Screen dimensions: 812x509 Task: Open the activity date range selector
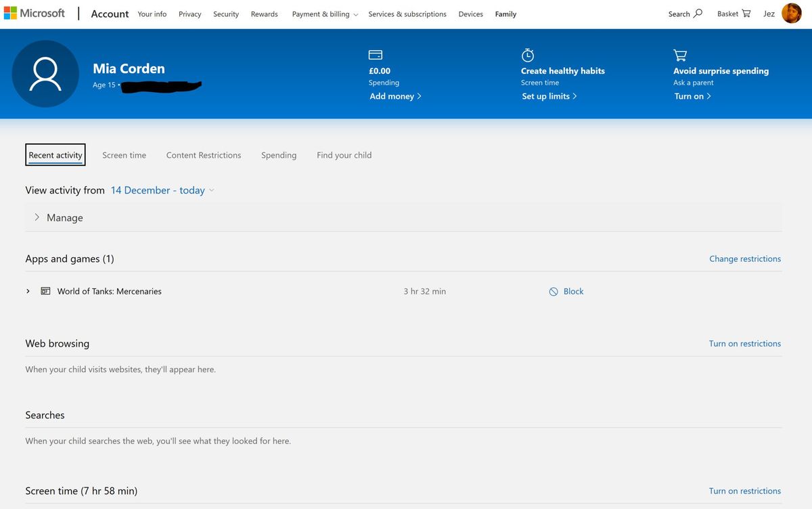(x=158, y=190)
